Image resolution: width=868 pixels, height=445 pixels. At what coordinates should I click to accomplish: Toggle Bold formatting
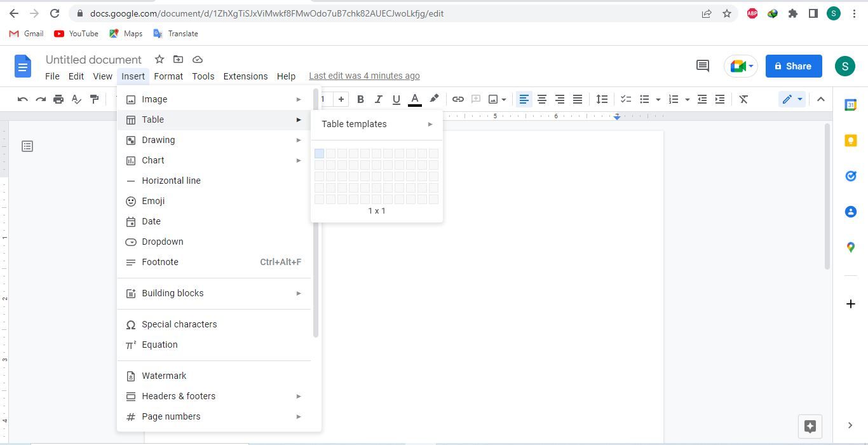[x=360, y=99]
